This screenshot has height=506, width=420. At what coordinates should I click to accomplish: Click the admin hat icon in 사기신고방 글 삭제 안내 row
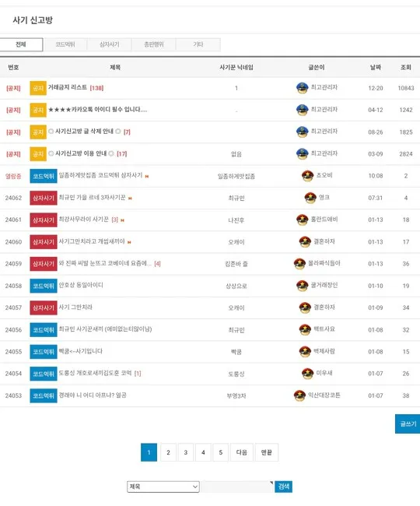point(302,132)
